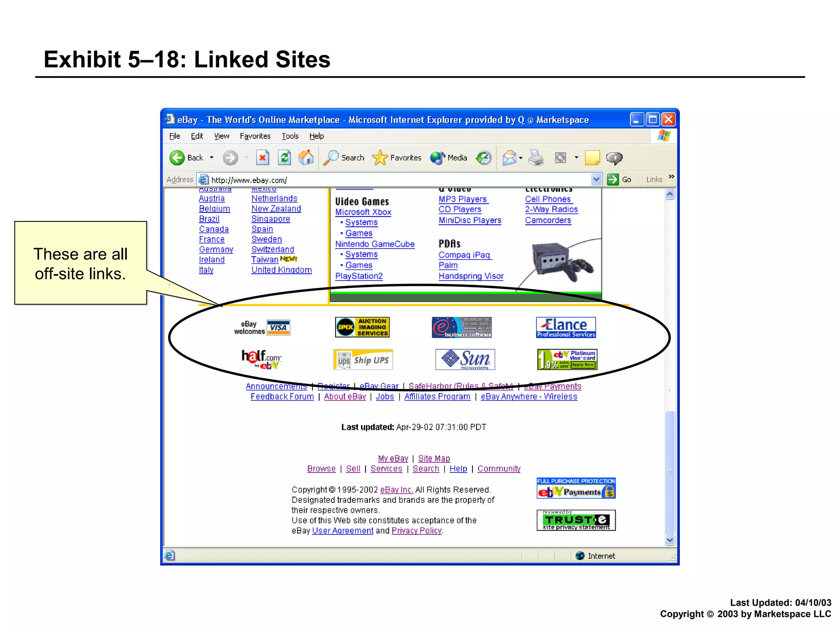This screenshot has width=840, height=630.
Task: Open the Forward button dropdown arrow
Action: [x=246, y=158]
